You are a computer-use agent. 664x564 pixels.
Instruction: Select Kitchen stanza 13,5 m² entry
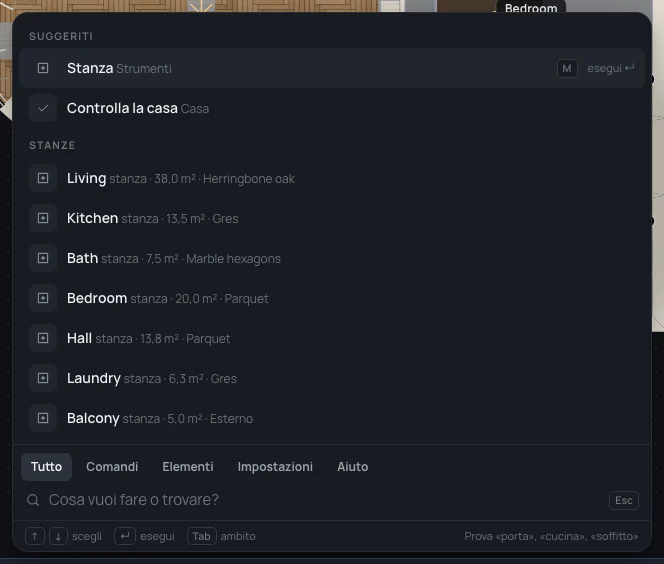tap(332, 218)
